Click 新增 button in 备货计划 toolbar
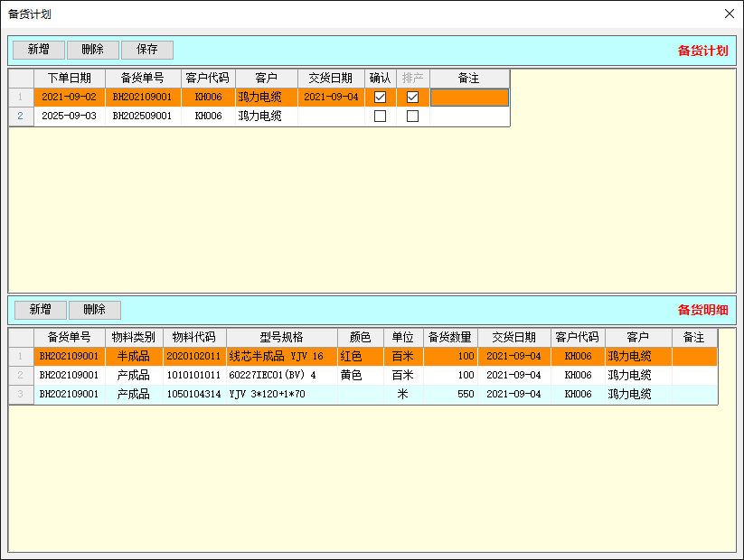The height and width of the screenshot is (560, 744). pyautogui.click(x=39, y=50)
